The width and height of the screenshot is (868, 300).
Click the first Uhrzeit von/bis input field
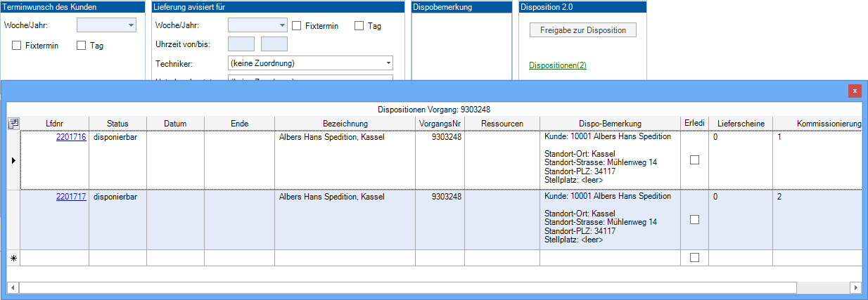tap(241, 44)
